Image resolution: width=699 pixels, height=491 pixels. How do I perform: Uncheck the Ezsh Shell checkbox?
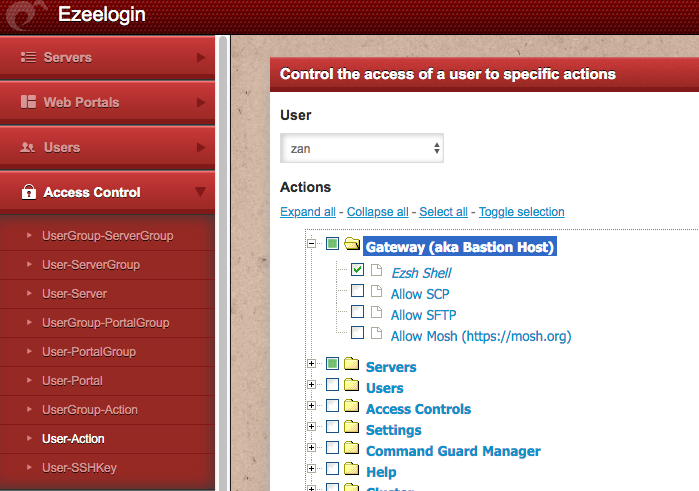point(357,269)
